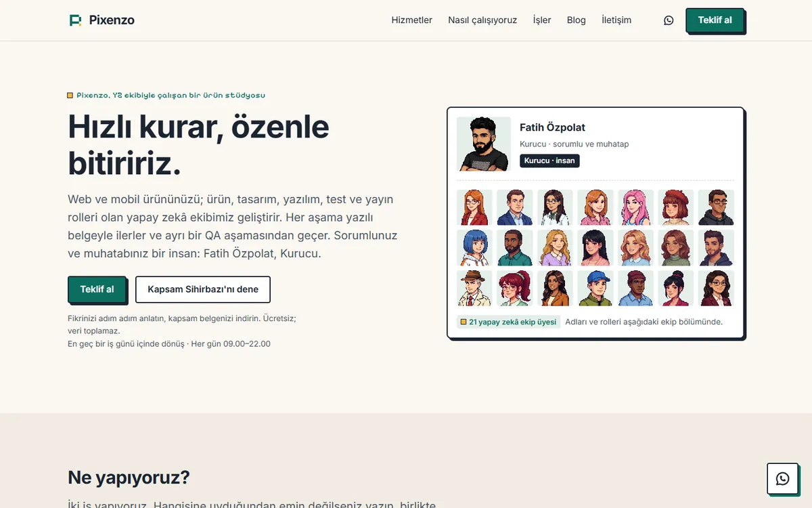The image size is (812, 508).
Task: Click Adları ve rolleri aşağıdaki ekip bölümünde text
Action: point(644,322)
